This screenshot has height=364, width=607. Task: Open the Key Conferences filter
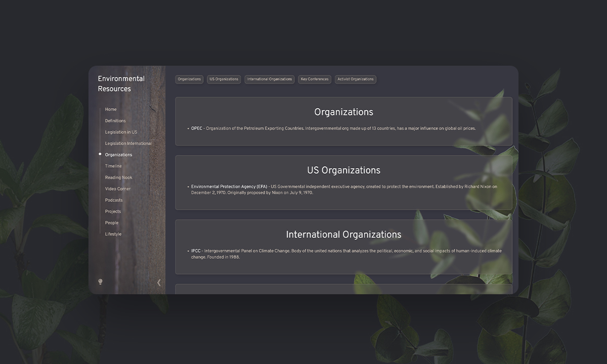(314, 79)
